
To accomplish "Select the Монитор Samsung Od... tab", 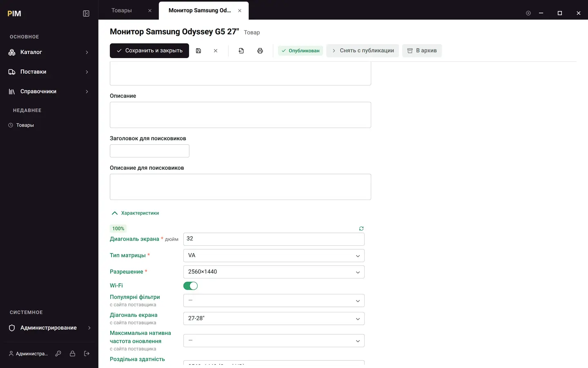I will (x=200, y=11).
